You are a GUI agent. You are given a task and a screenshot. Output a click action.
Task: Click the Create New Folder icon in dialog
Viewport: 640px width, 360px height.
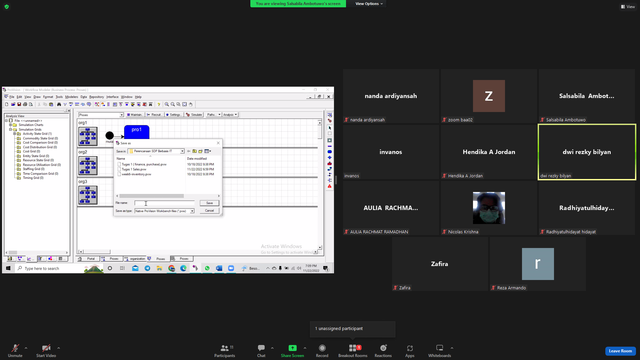coord(200,151)
